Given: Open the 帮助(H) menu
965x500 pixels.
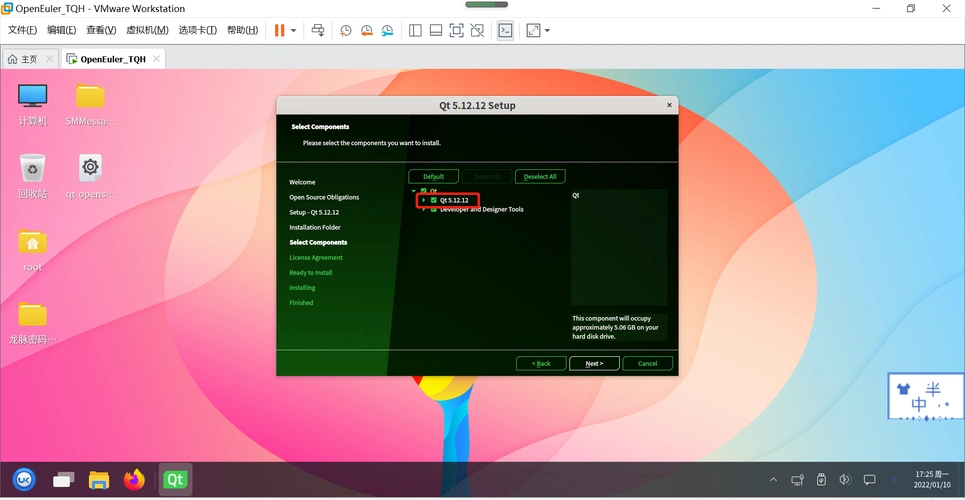Looking at the screenshot, I should (x=242, y=30).
